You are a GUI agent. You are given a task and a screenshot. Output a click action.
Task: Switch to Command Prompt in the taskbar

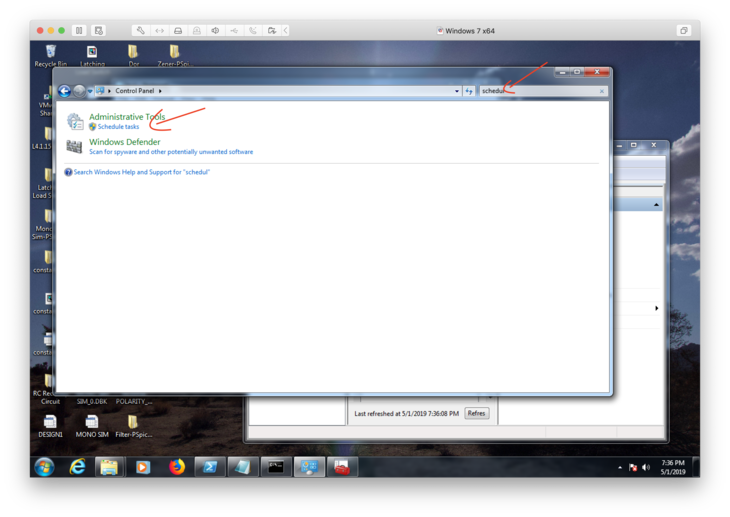tap(276, 467)
